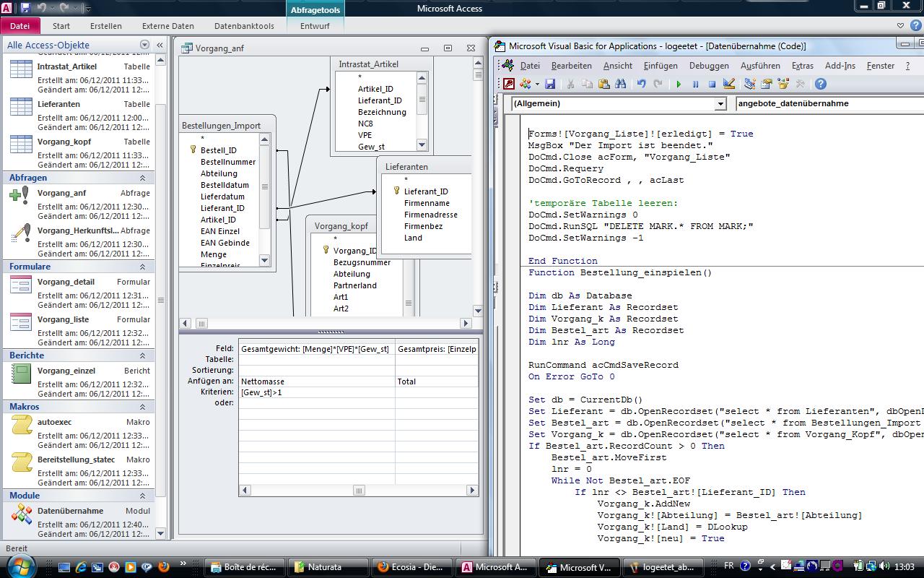Click the Reset stop square icon
This screenshot has height=578, width=924.
coord(712,84)
